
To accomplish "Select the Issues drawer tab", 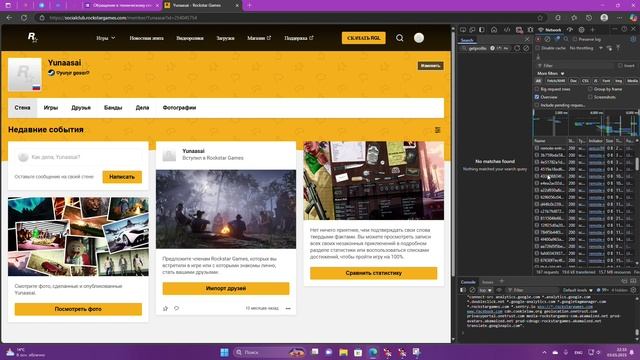I will point(487,282).
